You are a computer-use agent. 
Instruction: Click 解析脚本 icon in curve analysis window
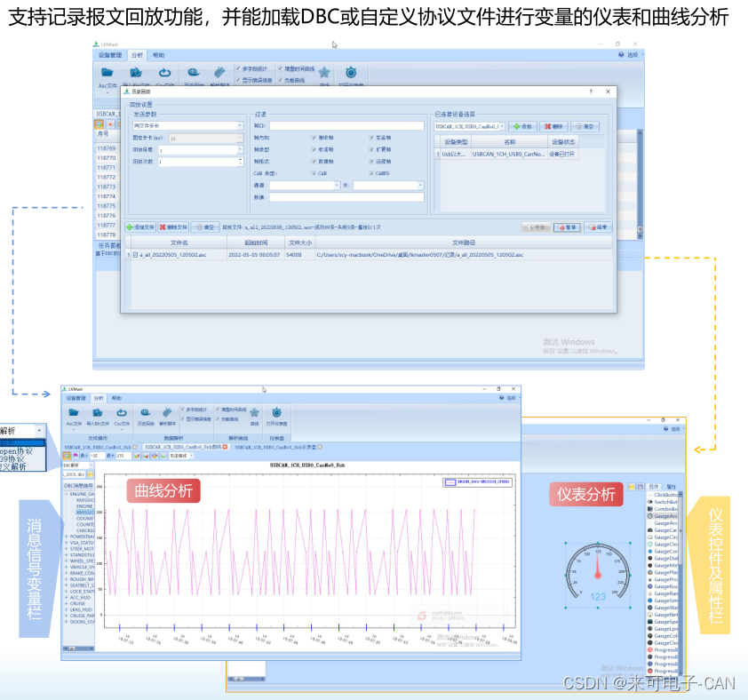pos(167,413)
